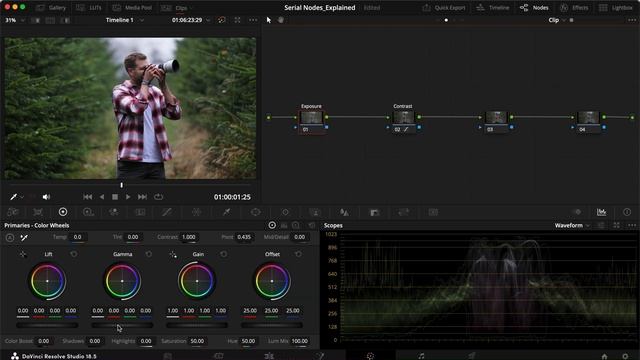This screenshot has height=360, width=640.
Task: Click the Gain white point picker
Action: (x=173, y=254)
